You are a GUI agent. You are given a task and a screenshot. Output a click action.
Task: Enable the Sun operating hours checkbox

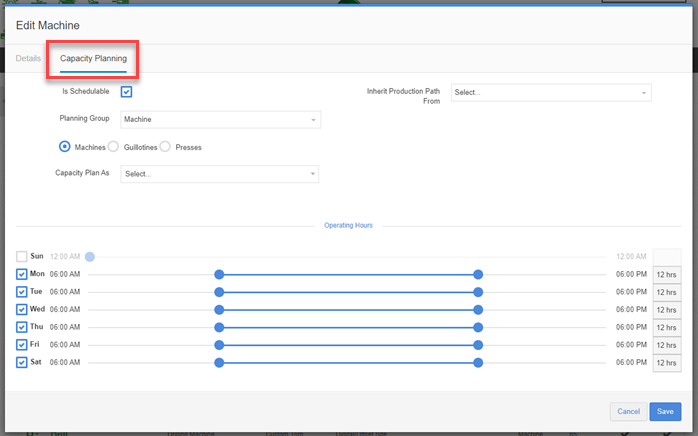click(x=21, y=257)
